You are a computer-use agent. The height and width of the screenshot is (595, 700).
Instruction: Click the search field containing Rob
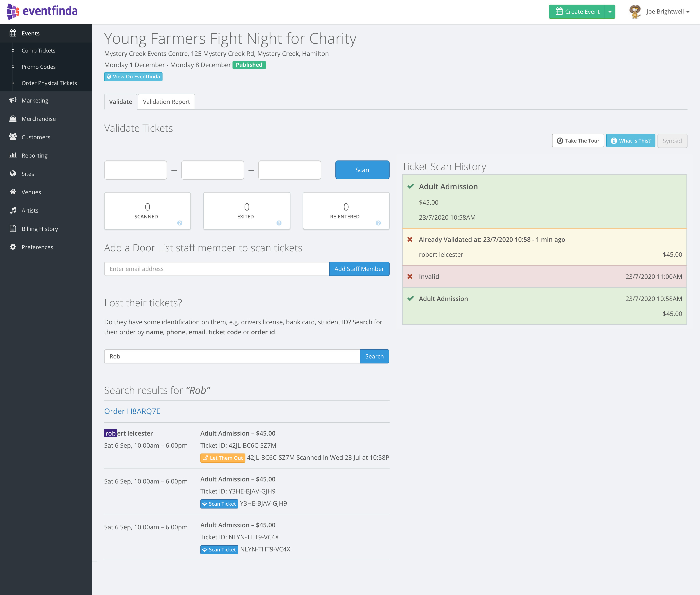(232, 356)
